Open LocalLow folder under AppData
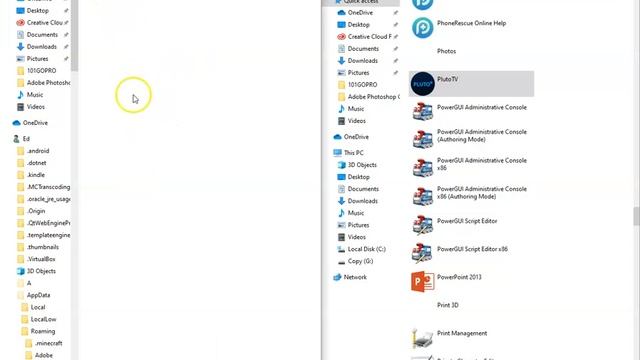The height and width of the screenshot is (360, 640). pos(43,320)
